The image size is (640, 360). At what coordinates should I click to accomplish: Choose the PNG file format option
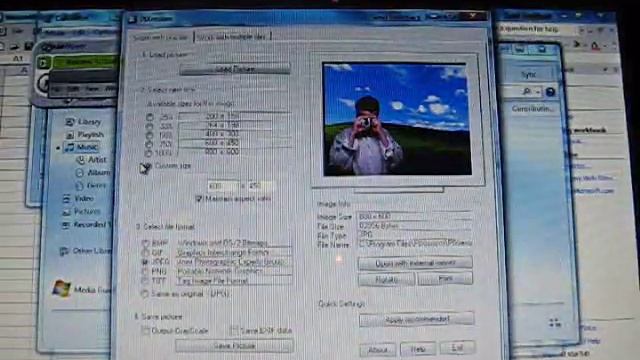(144, 271)
